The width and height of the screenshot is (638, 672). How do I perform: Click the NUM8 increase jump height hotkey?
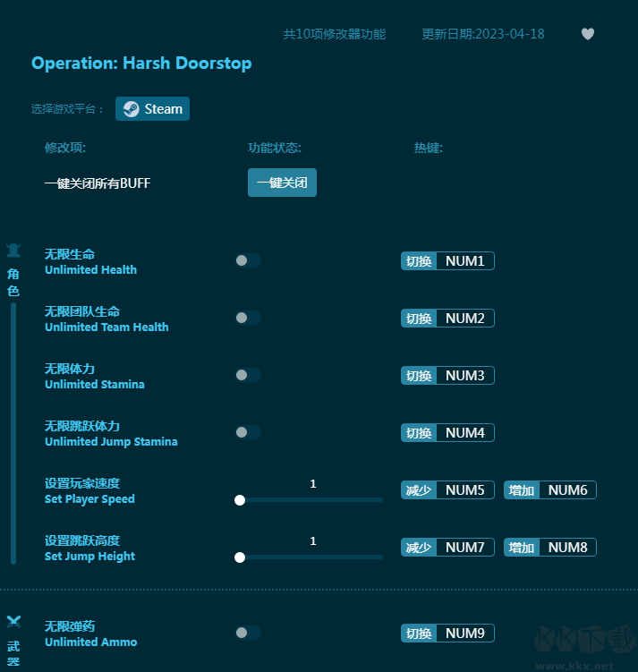(567, 548)
